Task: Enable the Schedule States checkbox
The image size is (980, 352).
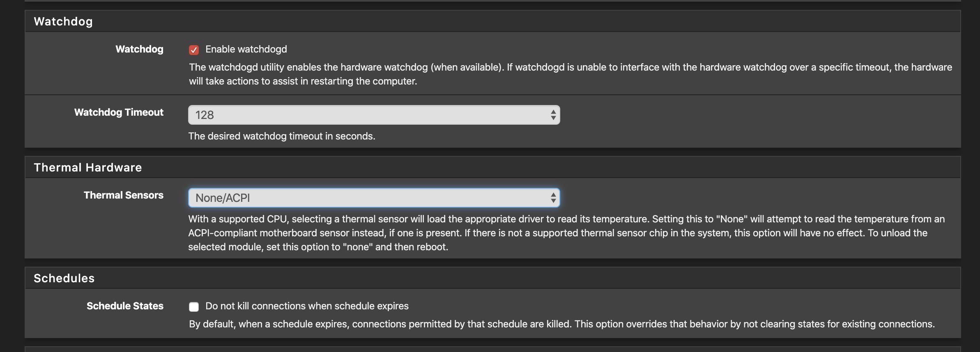Action: pos(194,306)
